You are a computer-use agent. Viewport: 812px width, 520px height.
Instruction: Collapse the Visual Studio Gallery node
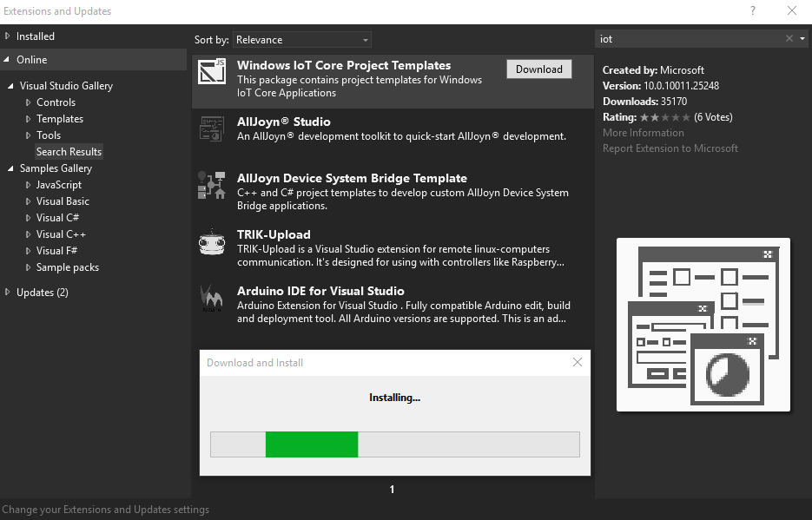pyautogui.click(x=11, y=86)
